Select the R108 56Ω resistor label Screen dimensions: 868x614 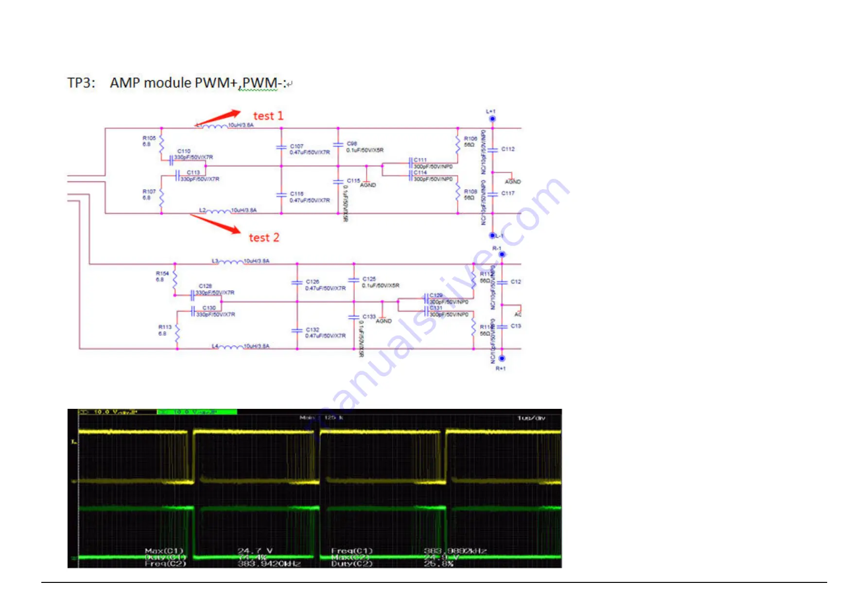tap(470, 194)
